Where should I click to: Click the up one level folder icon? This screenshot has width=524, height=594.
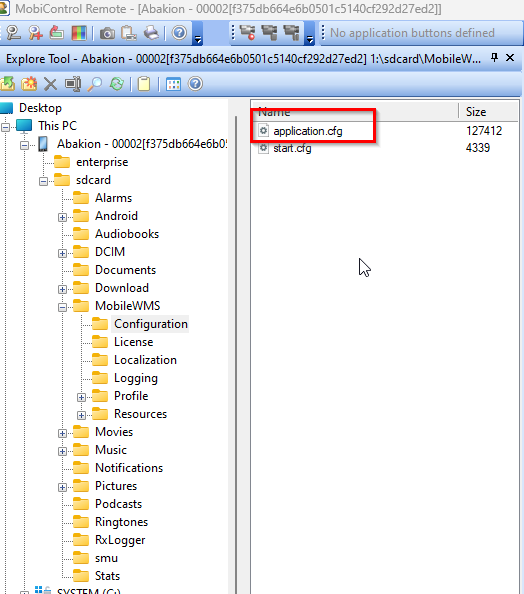point(8,84)
